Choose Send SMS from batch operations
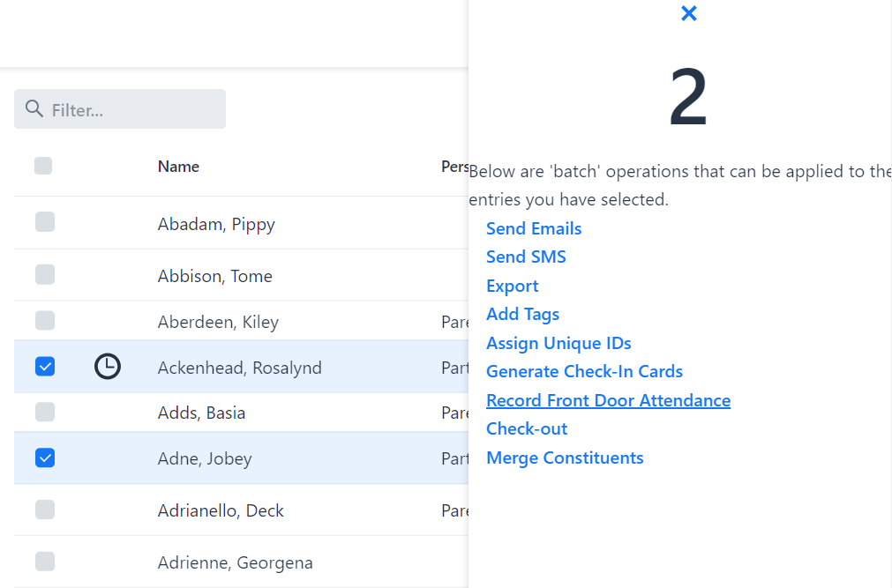 coord(526,257)
